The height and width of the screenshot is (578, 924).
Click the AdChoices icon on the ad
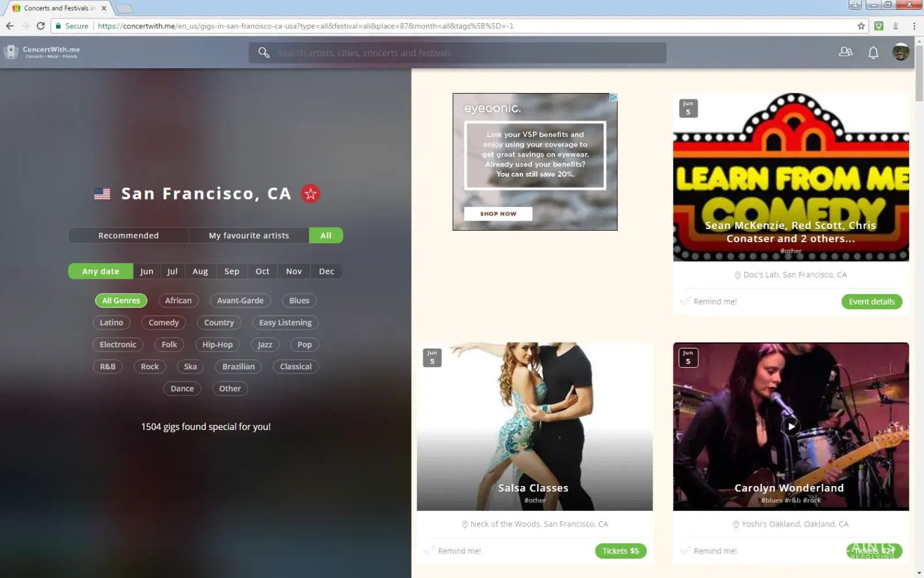(x=613, y=97)
